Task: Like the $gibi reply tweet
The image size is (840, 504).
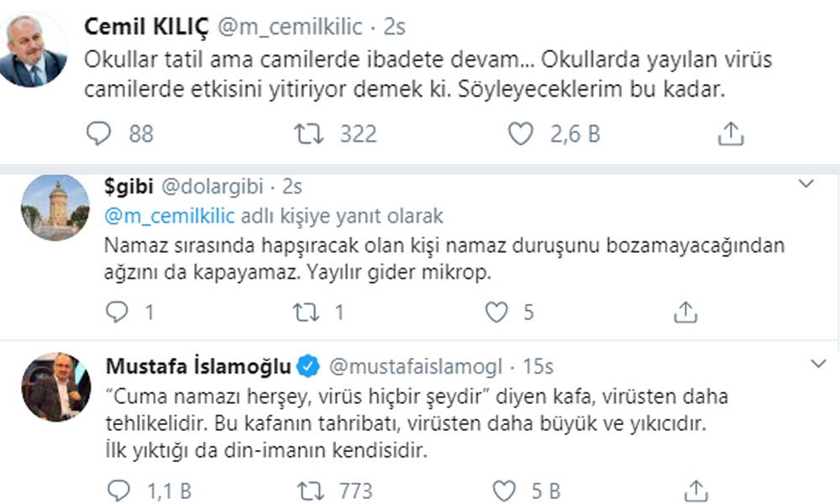Action: 497,312
